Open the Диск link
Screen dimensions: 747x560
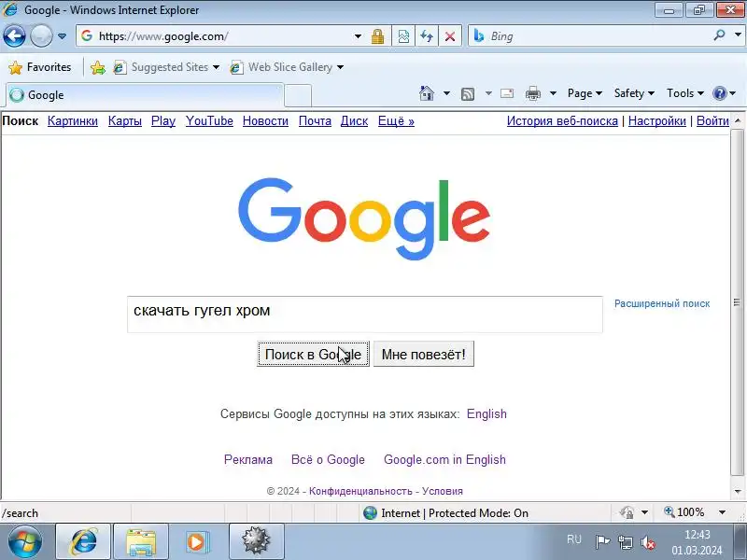click(x=354, y=121)
